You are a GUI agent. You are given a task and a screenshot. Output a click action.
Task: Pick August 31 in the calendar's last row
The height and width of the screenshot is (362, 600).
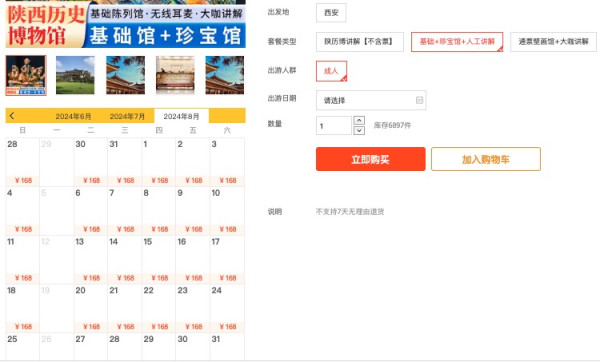tap(227, 347)
